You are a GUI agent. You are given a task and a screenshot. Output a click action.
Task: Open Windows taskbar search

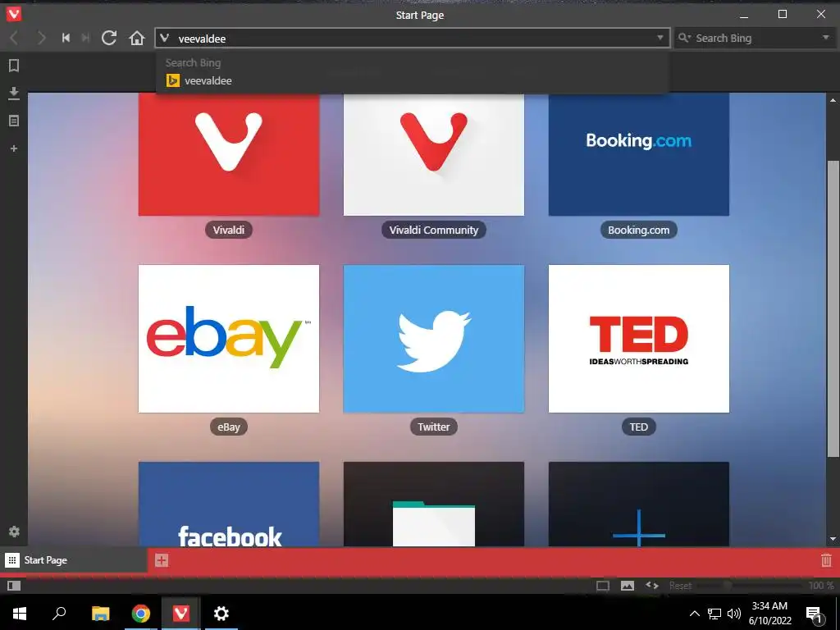59,614
